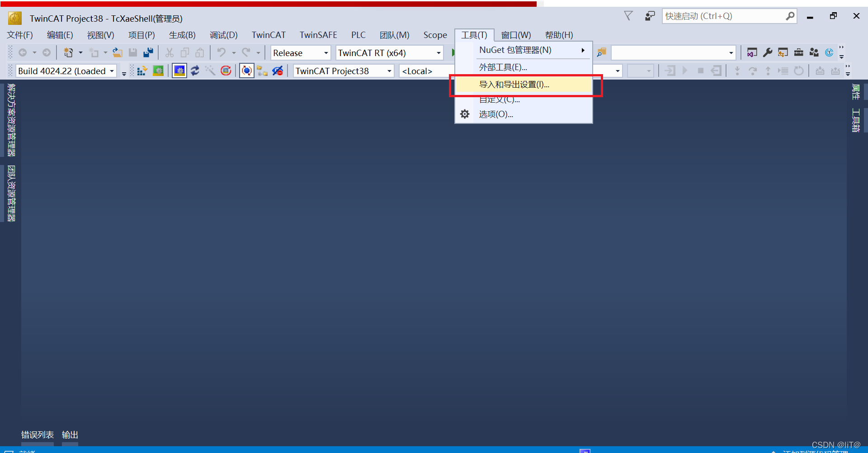Click the PLC Start play icon

click(x=685, y=71)
